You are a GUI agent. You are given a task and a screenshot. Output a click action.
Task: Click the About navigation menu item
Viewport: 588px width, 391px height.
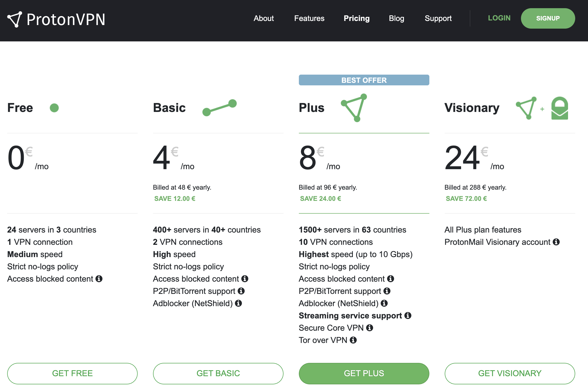point(263,18)
